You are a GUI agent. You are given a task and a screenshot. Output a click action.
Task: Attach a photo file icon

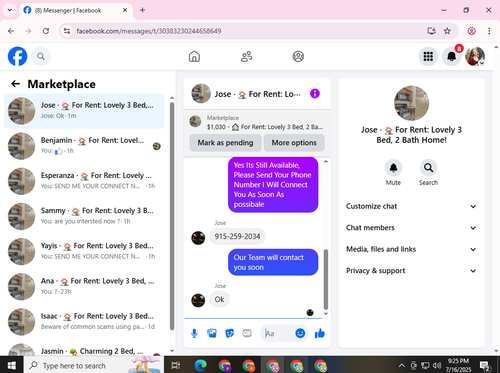coord(212,333)
